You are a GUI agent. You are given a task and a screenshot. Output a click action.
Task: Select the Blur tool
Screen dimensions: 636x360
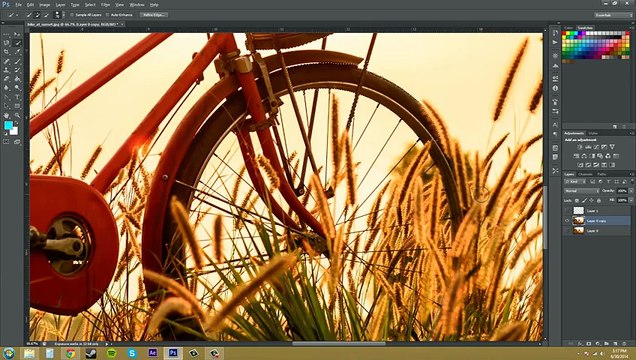[x=6, y=88]
